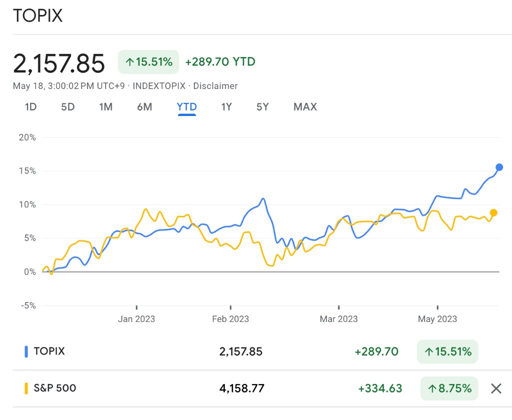
Task: Select the 6M chart range
Action: pos(144,107)
